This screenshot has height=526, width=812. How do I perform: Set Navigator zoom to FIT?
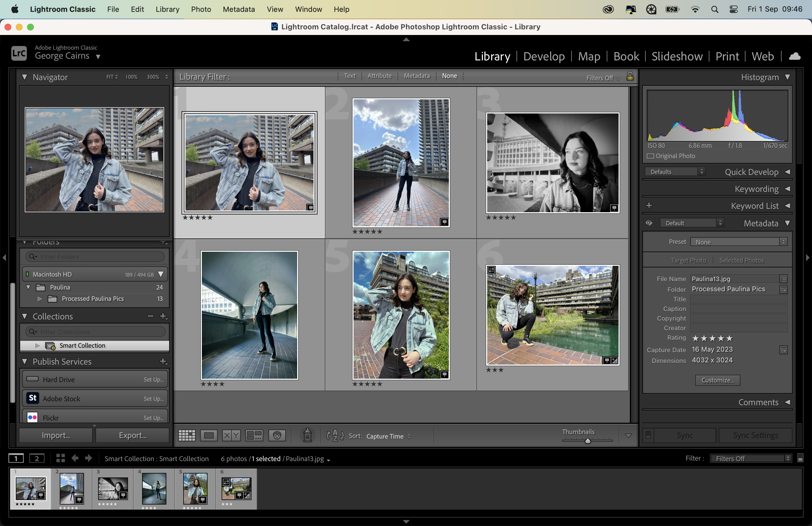pyautogui.click(x=110, y=77)
